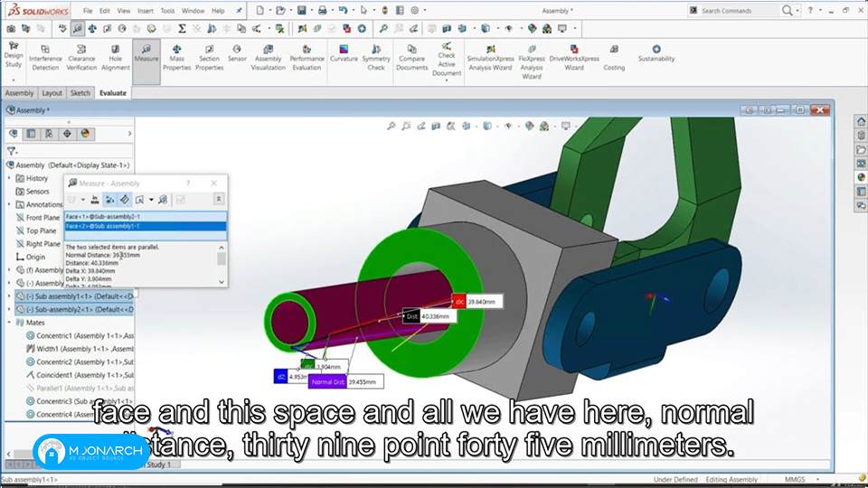Click the units/precision button in Measure dialog
This screenshot has width=868, height=488.
[95, 199]
